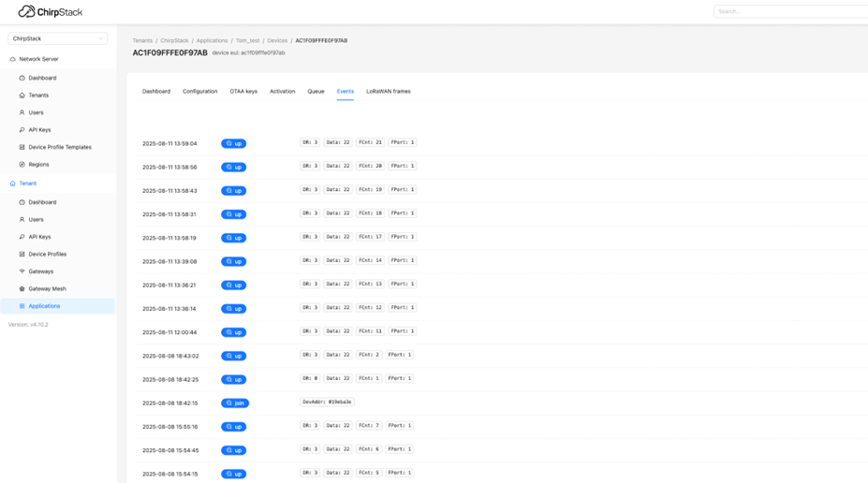Viewport: 868px width, 483px height.
Task: Click the Tenants icon in the sidebar
Action: (22, 95)
